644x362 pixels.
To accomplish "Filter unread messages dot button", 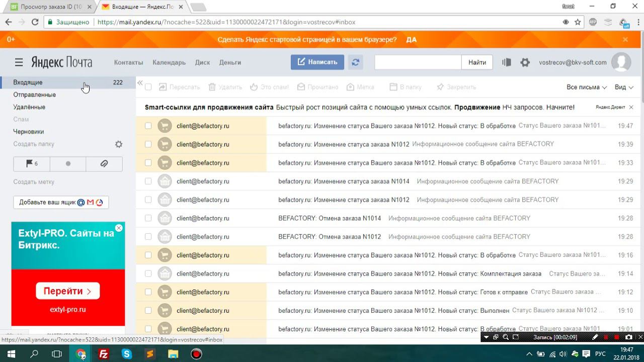I will point(68,163).
